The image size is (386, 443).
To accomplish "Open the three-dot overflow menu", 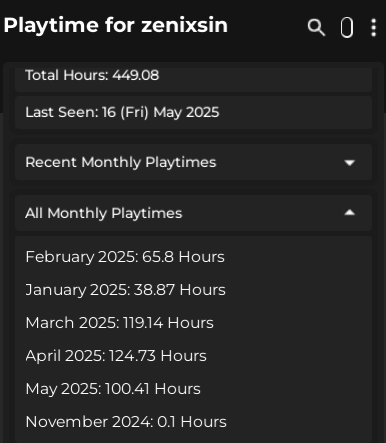I will coord(374,27).
